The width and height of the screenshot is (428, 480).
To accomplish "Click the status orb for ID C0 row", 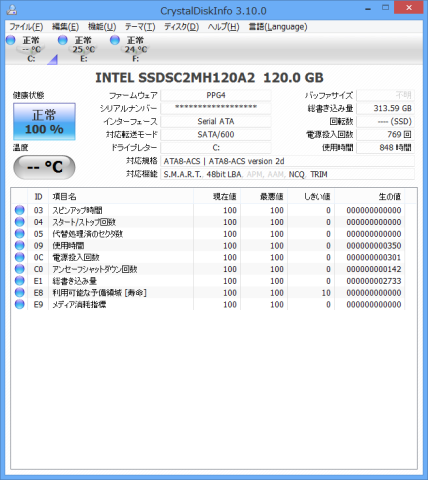I will (20, 269).
